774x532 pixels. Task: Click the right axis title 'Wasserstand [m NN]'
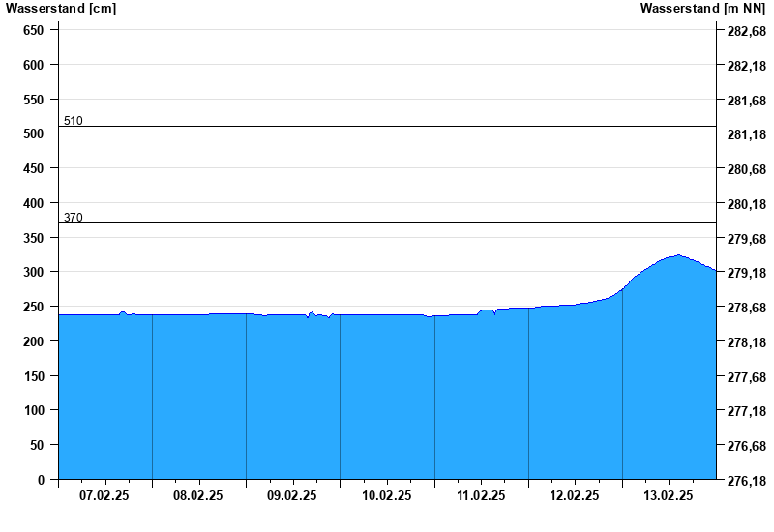[x=702, y=9]
